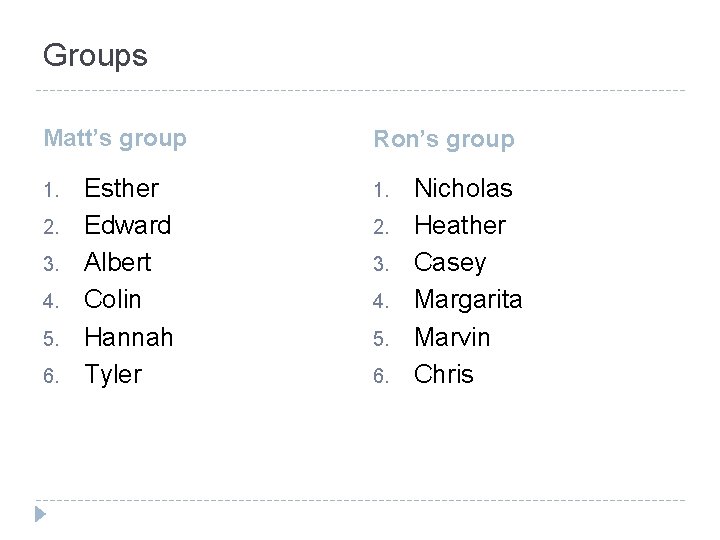Select the "Matt's group" heading

[115, 138]
